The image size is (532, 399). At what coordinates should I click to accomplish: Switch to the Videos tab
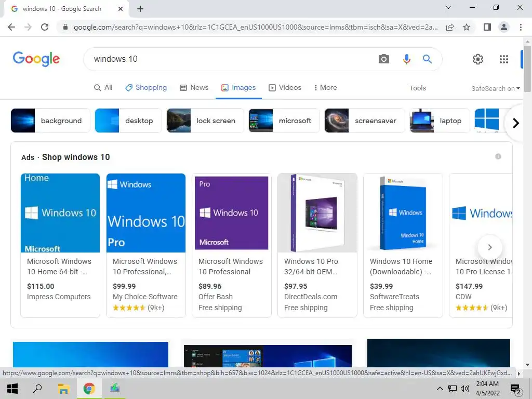[285, 87]
